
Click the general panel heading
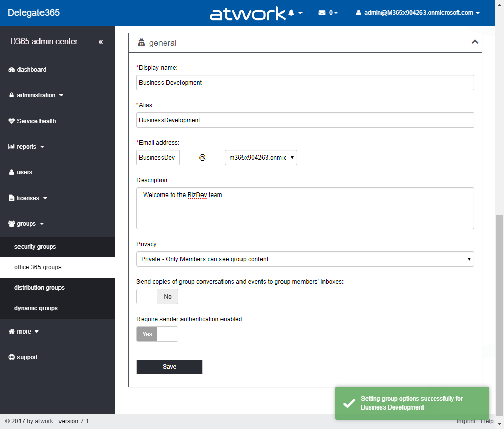coord(163,43)
